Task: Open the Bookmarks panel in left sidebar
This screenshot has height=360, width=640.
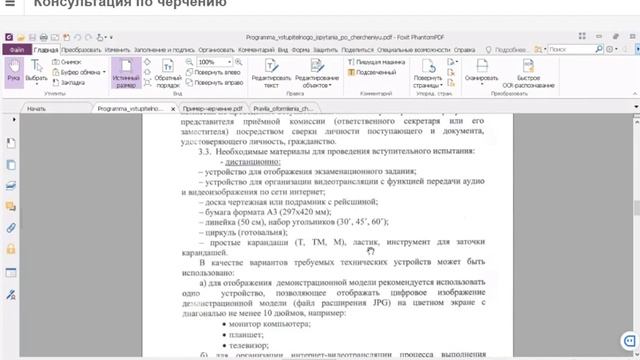Action: coord(11,143)
